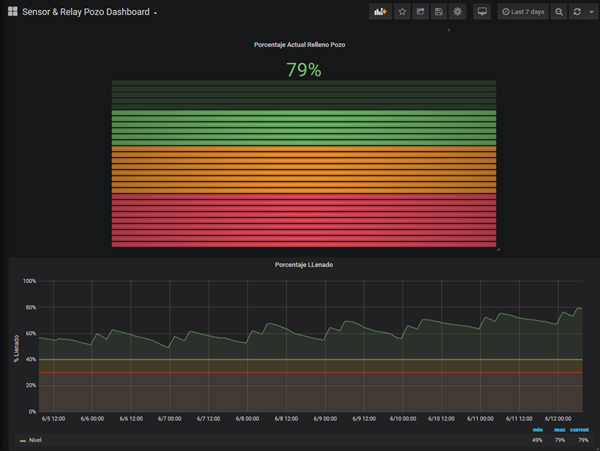Sort legend by the min column
Screen dimensions: 600x451
click(x=536, y=429)
